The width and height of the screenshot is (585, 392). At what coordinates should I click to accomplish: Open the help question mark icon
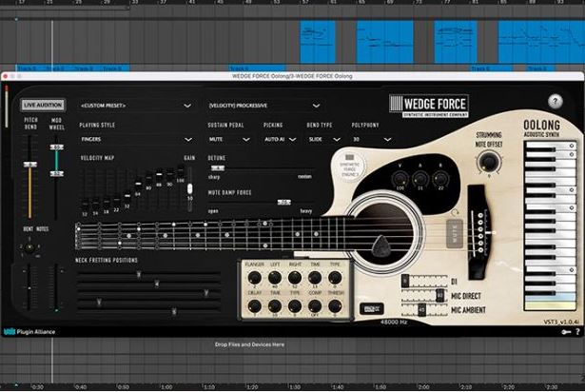click(556, 101)
